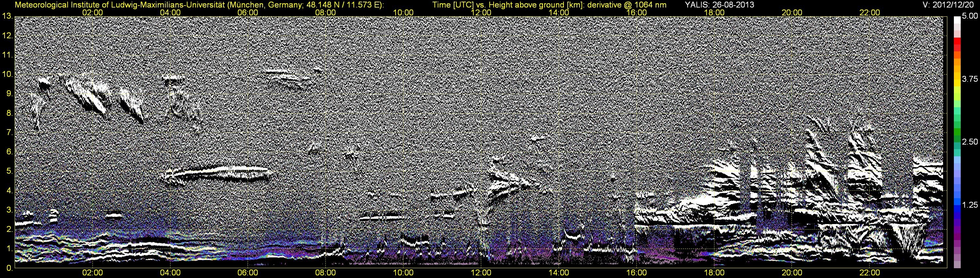
Task: Click the 11 km height axis label
Action: coord(7,55)
